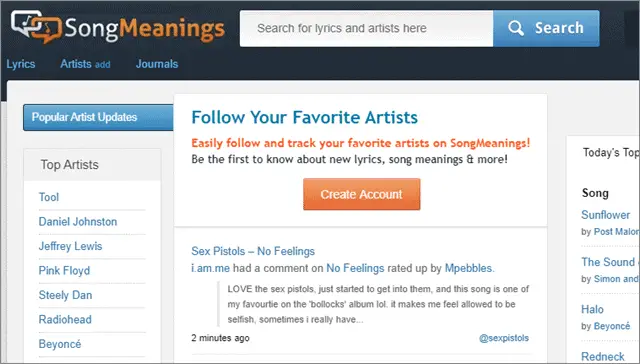The image size is (640, 364).
Task: Open the Daniel Johnston artist link
Action: (78, 222)
